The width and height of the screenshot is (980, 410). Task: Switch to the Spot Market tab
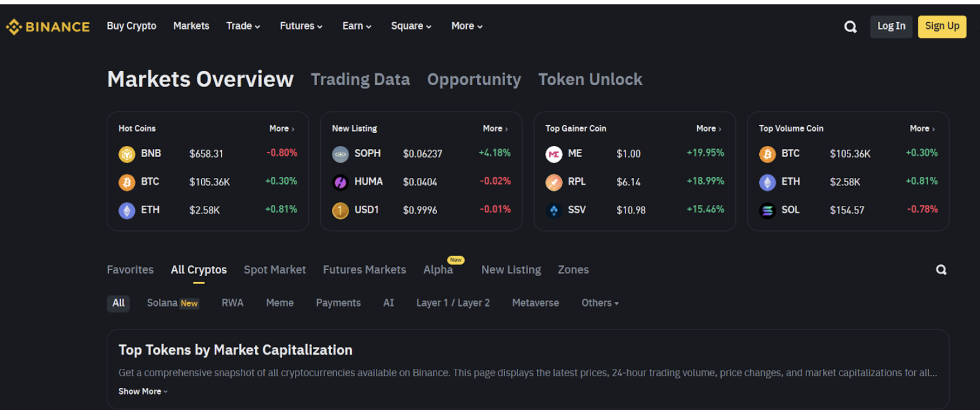coord(275,270)
